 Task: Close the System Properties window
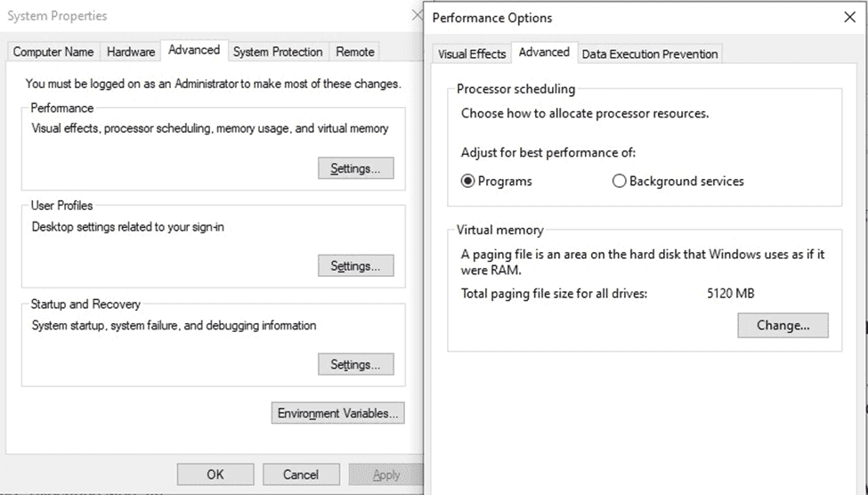tap(418, 15)
